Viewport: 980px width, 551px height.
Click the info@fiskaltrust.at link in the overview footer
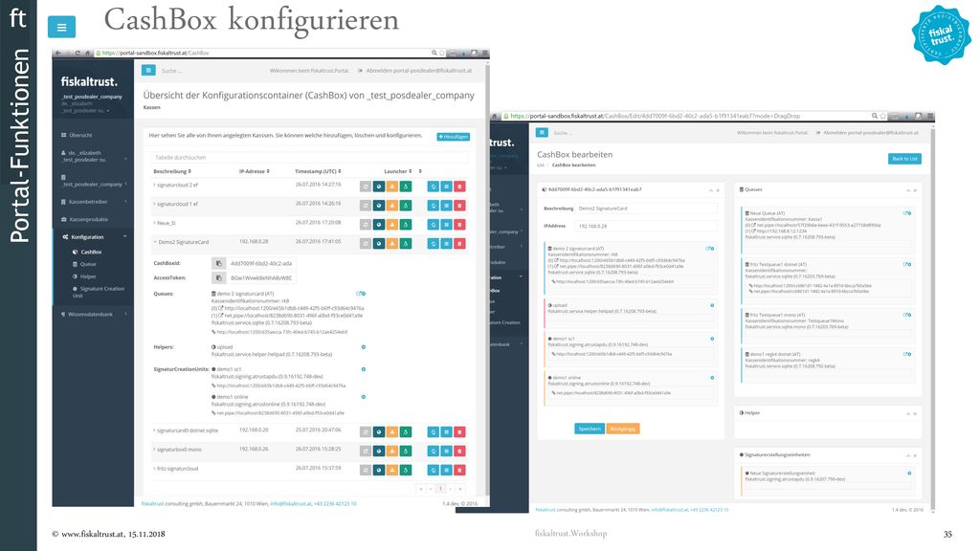[291, 503]
